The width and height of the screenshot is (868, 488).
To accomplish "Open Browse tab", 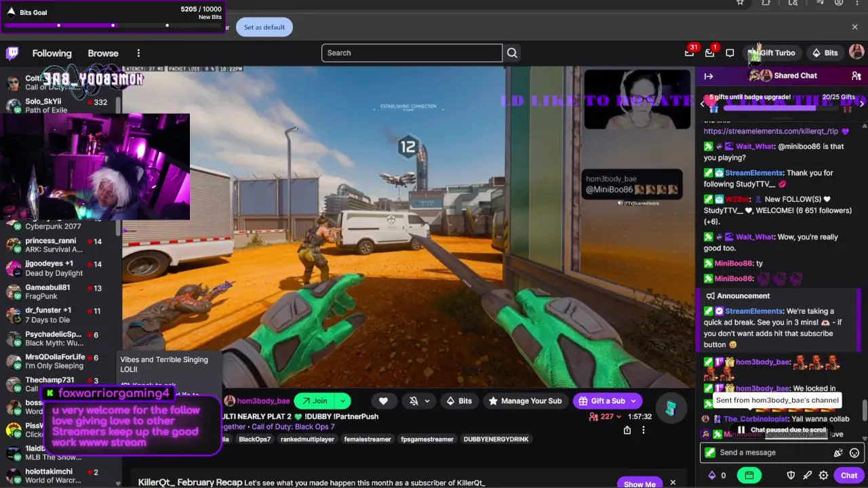I will (103, 53).
